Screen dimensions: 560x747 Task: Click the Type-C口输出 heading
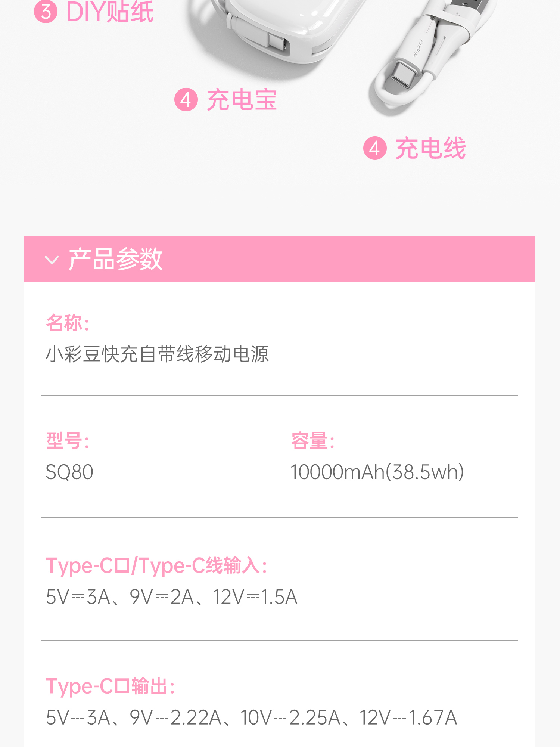111,686
